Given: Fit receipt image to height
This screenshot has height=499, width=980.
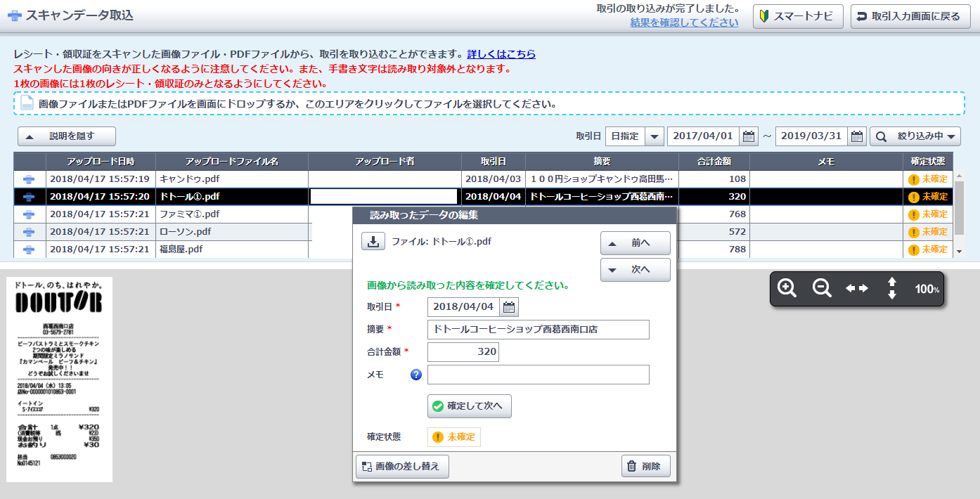Looking at the screenshot, I should click(x=892, y=288).
